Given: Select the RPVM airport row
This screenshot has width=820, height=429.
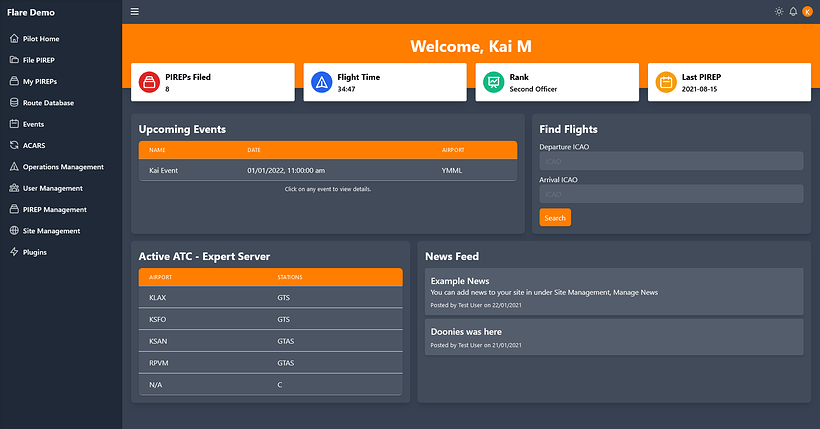Looking at the screenshot, I should 270,363.
